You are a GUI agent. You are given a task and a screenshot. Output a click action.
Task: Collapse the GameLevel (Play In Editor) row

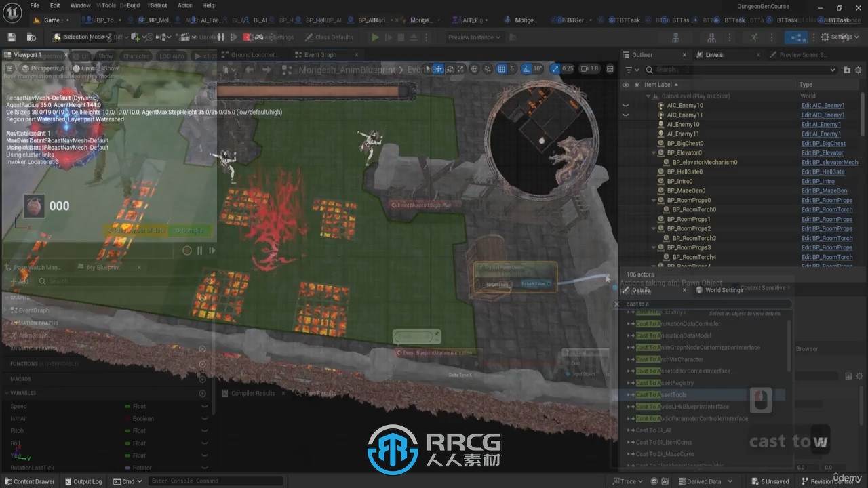[647, 96]
